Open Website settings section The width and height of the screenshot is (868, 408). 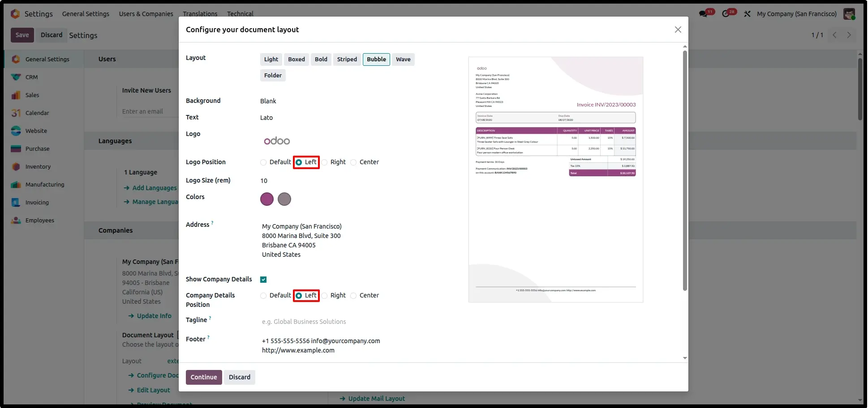(x=44, y=131)
